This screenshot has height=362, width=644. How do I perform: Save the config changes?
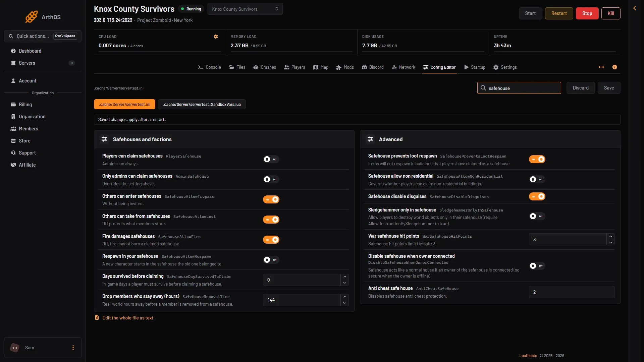[609, 88]
